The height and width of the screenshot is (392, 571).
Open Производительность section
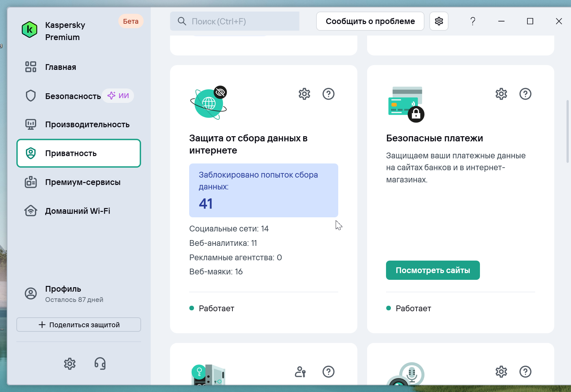click(x=79, y=124)
